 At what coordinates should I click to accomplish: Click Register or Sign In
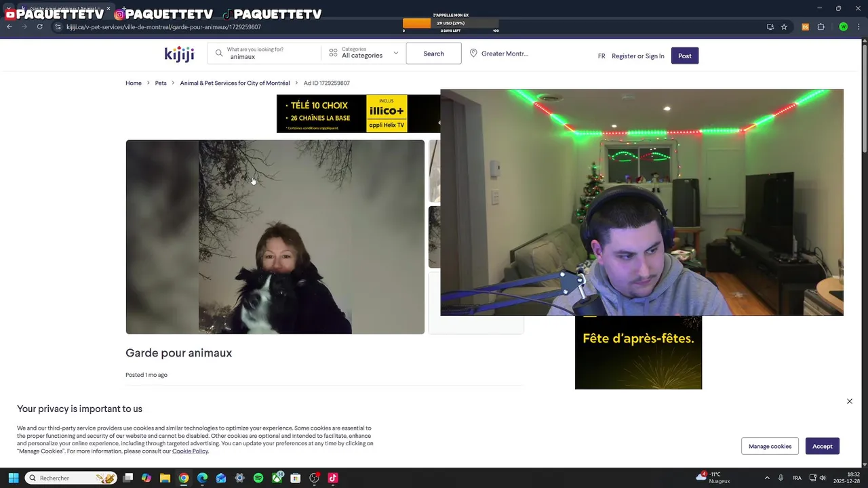[x=638, y=56]
